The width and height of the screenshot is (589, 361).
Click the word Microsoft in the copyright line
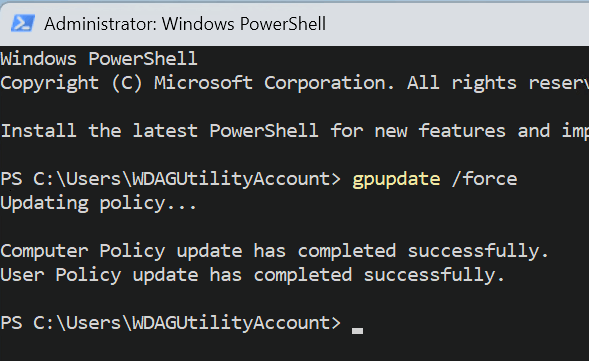click(203, 83)
